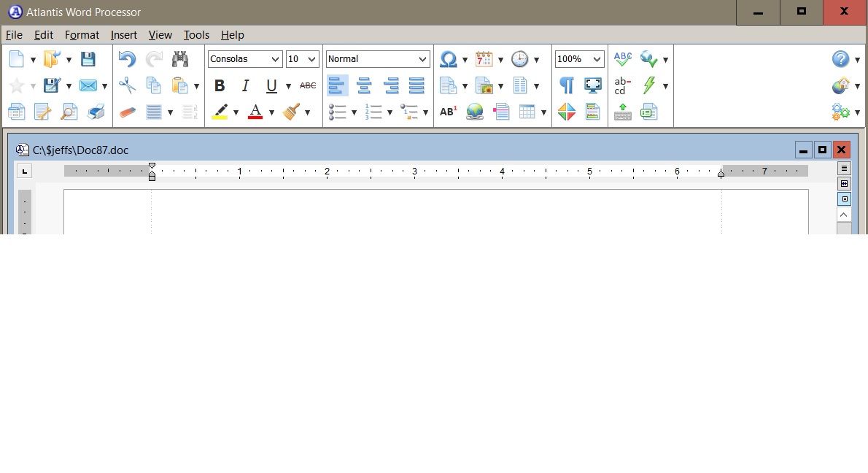Open the Tools menu
868x473 pixels.
click(x=196, y=35)
